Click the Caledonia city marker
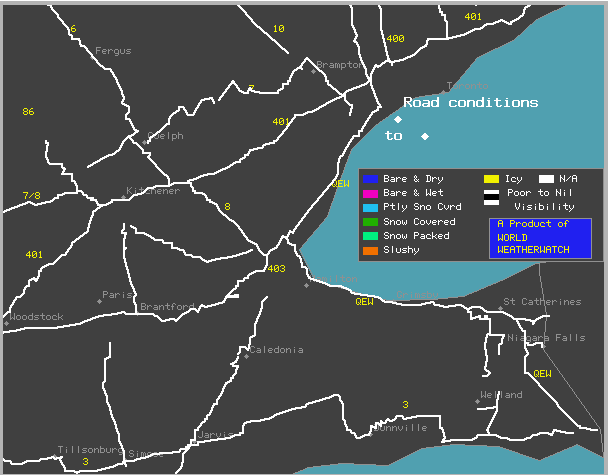This screenshot has height=475, width=608. point(246,356)
